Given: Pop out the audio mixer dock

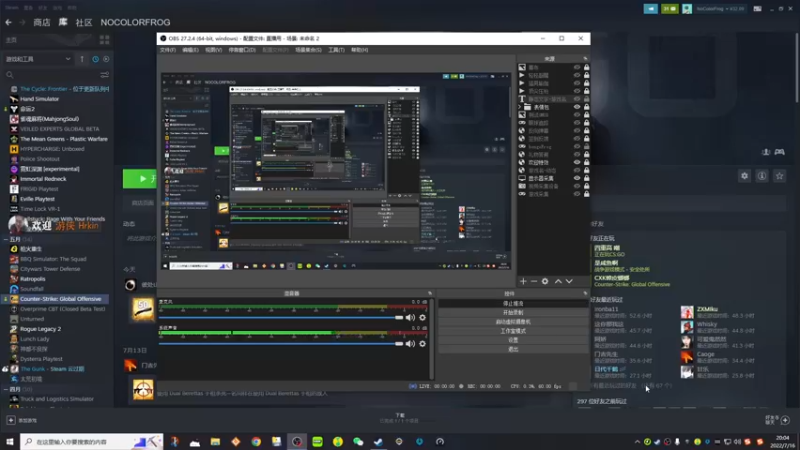Looking at the screenshot, I should coord(430,293).
